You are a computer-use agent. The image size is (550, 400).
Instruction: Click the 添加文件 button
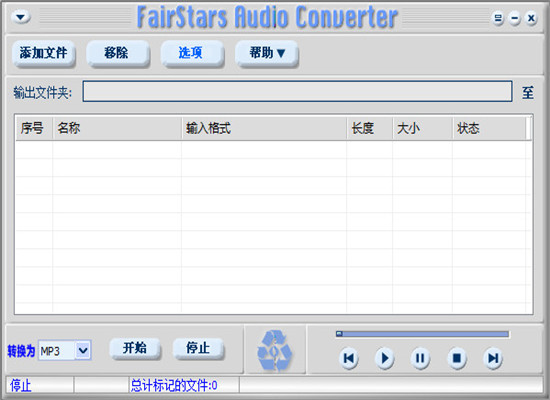[43, 53]
